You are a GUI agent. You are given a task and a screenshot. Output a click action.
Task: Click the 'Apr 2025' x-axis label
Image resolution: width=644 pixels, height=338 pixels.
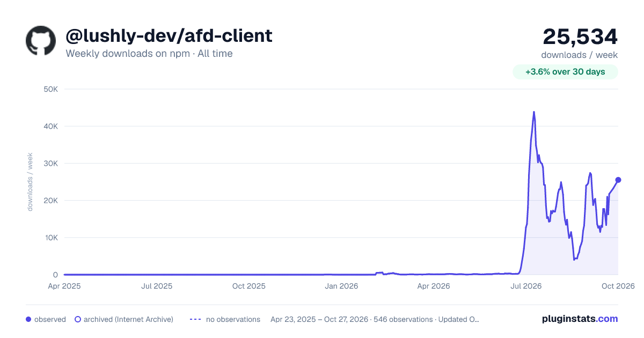click(64, 286)
